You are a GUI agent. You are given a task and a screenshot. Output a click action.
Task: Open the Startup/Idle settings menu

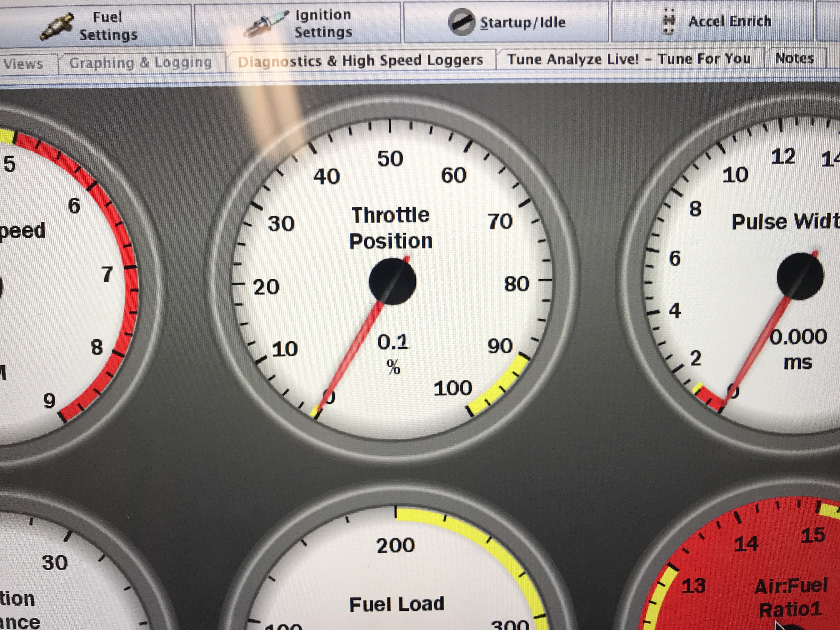[x=522, y=22]
